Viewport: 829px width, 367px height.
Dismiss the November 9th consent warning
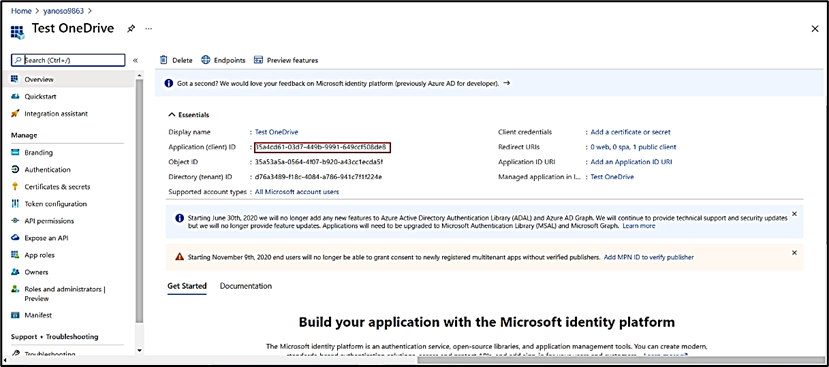794,253
